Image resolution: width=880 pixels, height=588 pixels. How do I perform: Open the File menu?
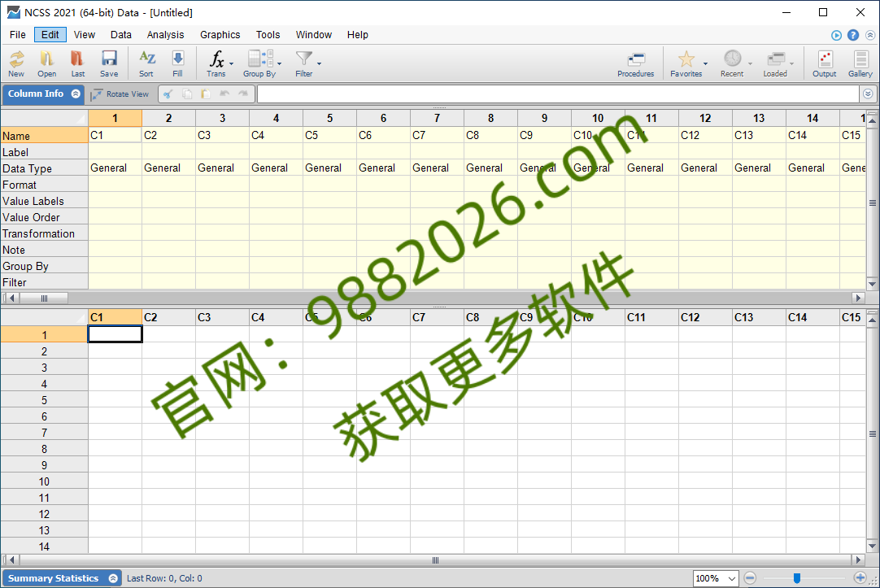point(17,35)
